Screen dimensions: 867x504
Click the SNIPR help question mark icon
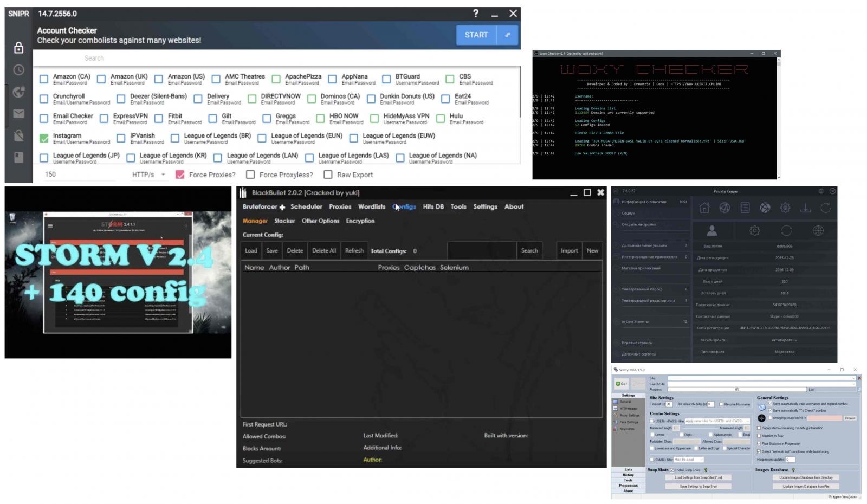click(475, 13)
